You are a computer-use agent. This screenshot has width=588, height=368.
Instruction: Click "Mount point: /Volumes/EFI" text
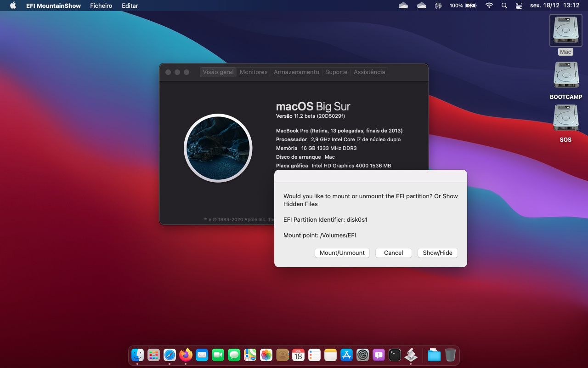click(x=320, y=236)
